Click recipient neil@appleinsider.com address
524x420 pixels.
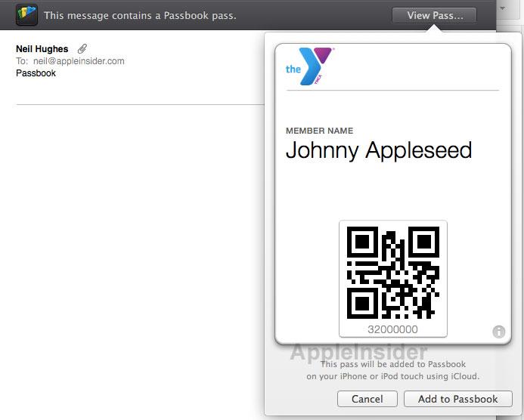tap(79, 61)
